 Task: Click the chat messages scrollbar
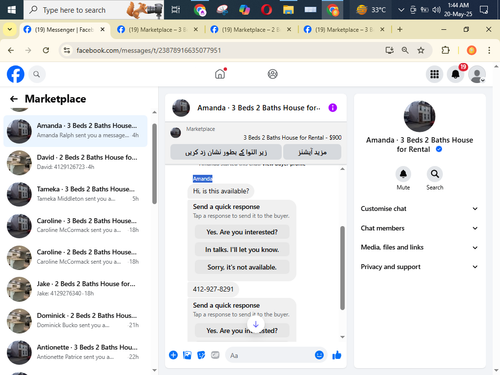point(342,268)
